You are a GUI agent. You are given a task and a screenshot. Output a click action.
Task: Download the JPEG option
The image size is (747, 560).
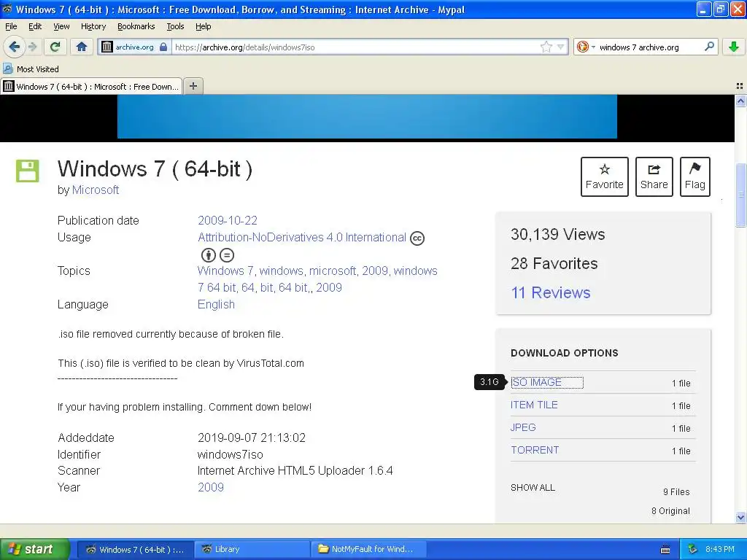523,427
